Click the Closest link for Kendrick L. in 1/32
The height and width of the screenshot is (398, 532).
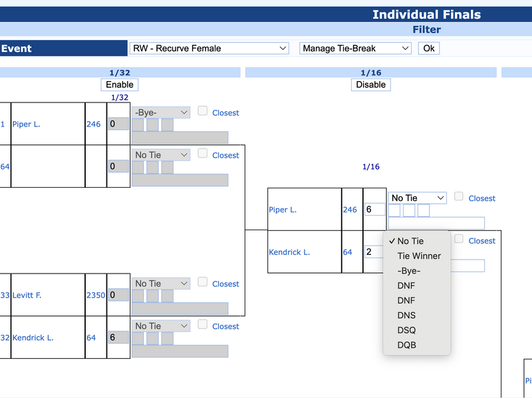225,327
